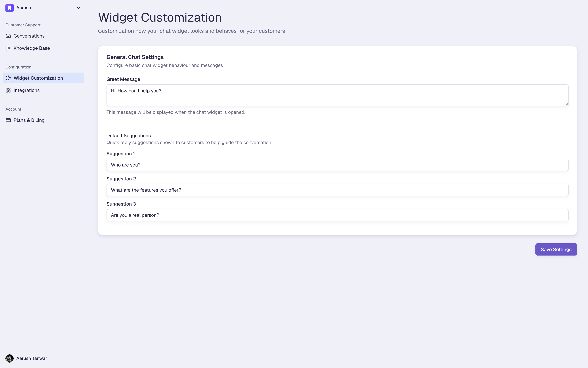588x368 pixels.
Task: Open the Conversations page
Action: (29, 36)
